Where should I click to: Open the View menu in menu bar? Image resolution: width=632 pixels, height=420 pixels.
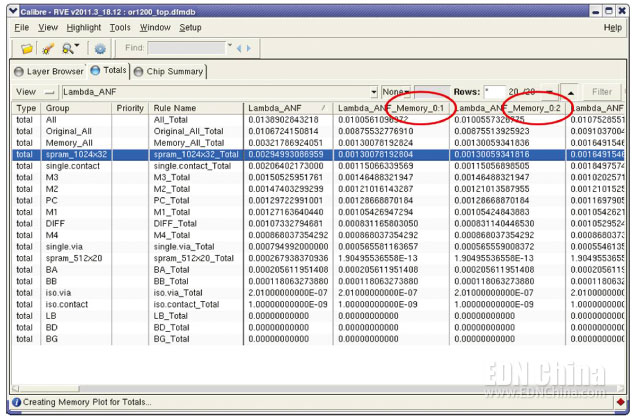(x=48, y=27)
